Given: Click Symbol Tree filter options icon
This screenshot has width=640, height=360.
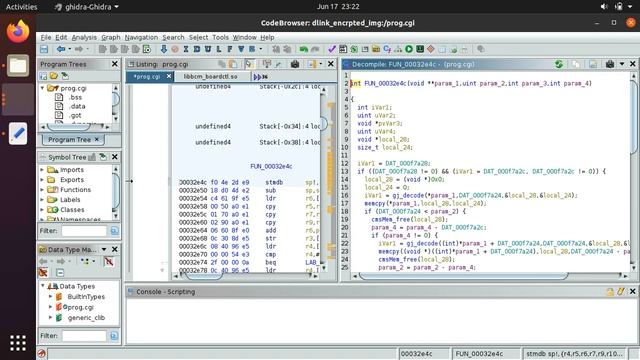Looking at the screenshot, I should tap(114, 231).
